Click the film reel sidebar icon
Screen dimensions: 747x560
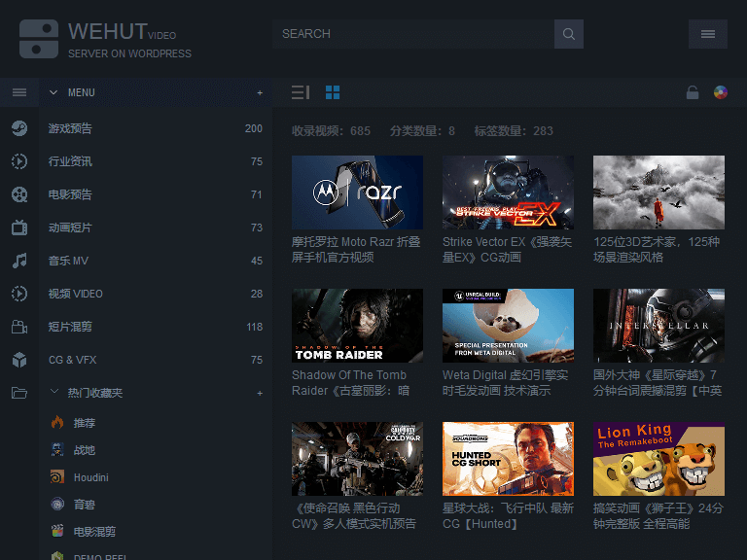[19, 194]
